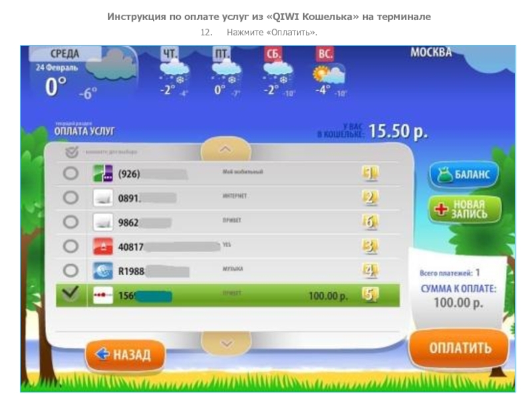Screen dimensions: 532x399
Task: Click the red operator icon next to 40817
Action: point(103,245)
